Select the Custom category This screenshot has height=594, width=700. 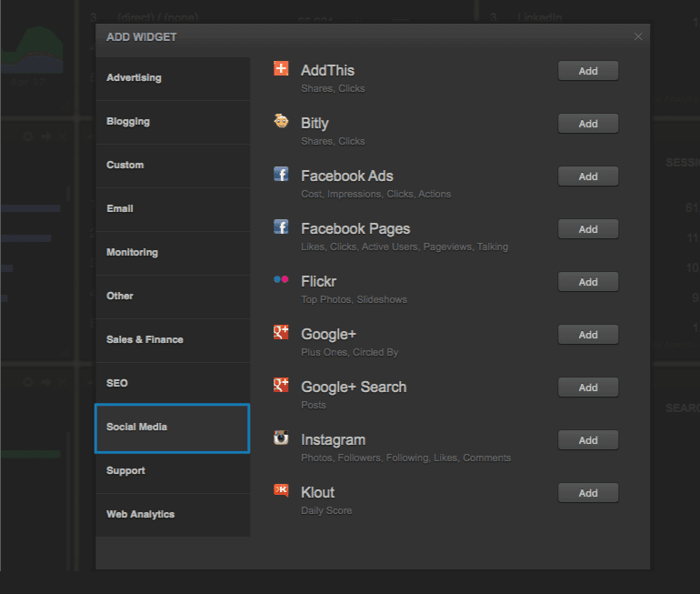(x=173, y=166)
